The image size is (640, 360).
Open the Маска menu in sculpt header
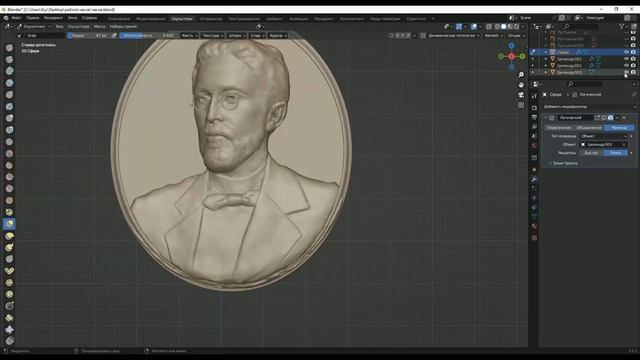(99, 27)
